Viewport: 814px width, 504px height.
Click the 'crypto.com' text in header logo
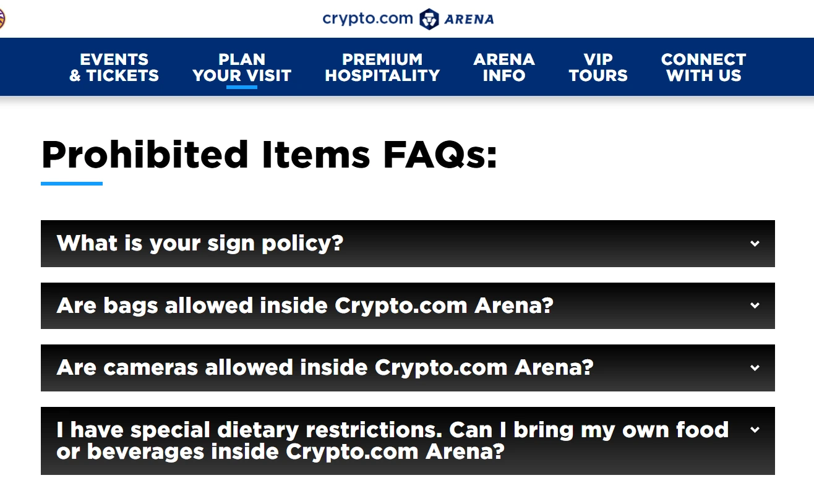367,19
